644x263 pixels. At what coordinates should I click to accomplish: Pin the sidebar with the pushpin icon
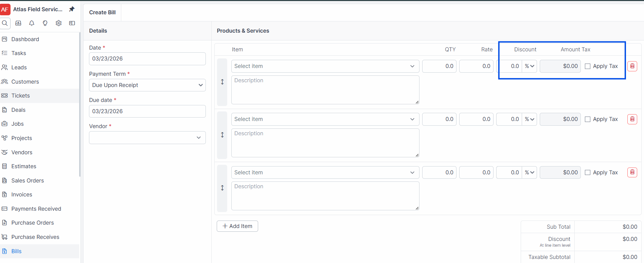coord(72,9)
